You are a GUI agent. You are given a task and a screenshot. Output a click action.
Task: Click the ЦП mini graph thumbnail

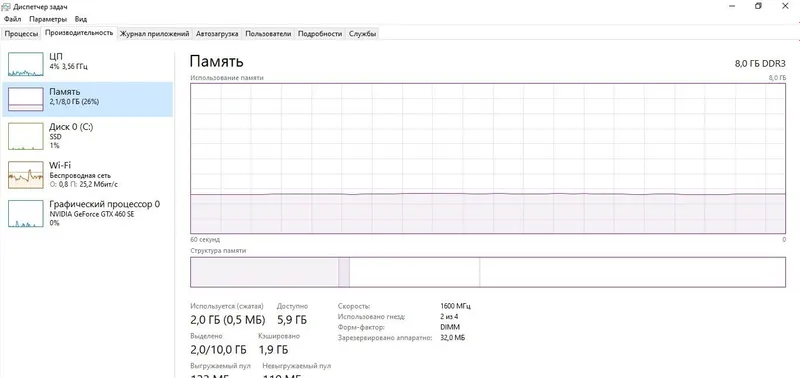(26, 65)
